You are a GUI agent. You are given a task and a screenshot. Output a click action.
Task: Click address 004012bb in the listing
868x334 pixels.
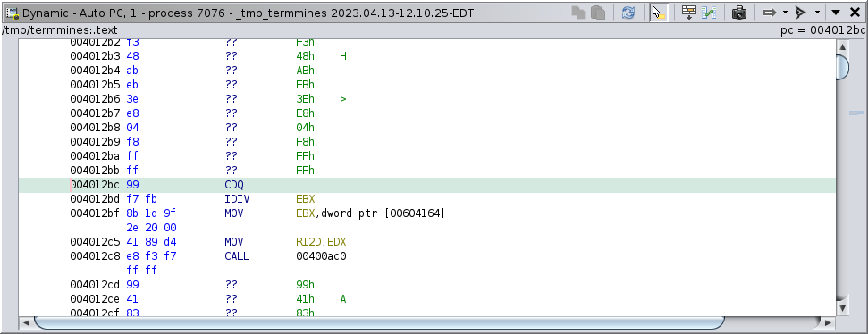click(96, 171)
